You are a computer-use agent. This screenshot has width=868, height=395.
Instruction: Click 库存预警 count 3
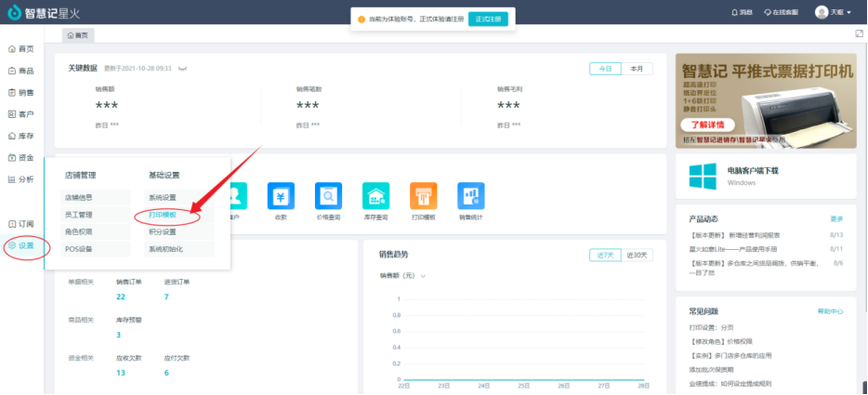click(118, 335)
